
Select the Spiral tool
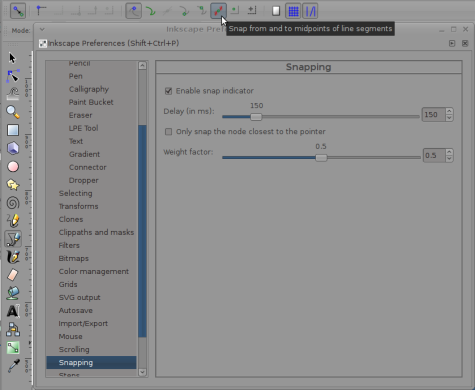coord(13,203)
